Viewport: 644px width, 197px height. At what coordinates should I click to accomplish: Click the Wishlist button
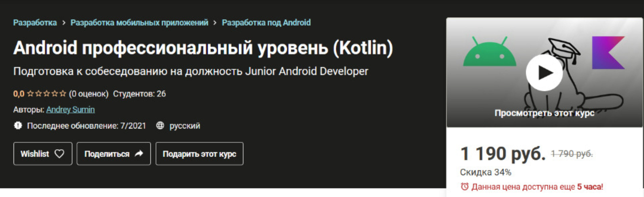click(x=43, y=154)
